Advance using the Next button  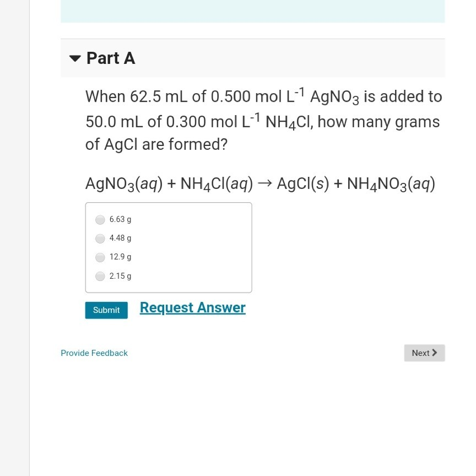tap(424, 353)
